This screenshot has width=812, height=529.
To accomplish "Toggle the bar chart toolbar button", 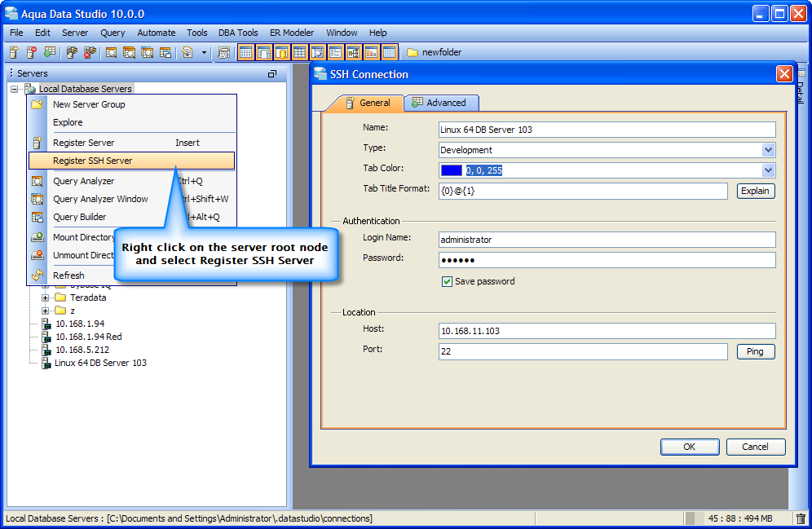I will (371, 52).
